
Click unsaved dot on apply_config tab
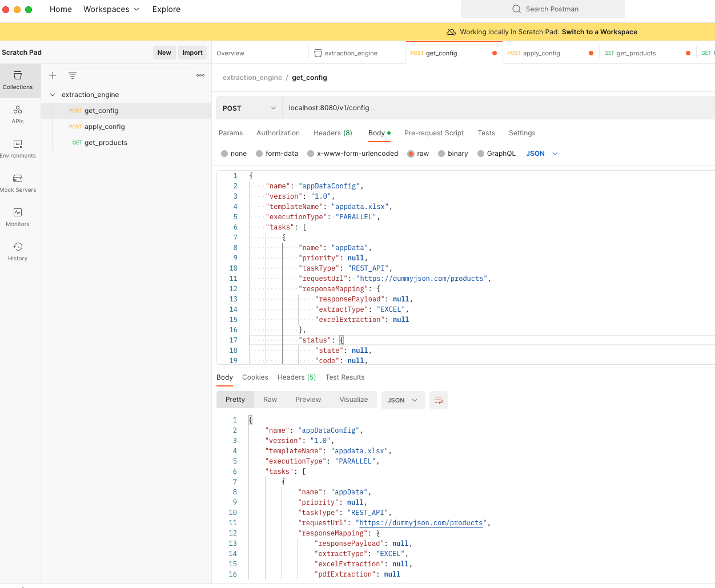click(591, 53)
